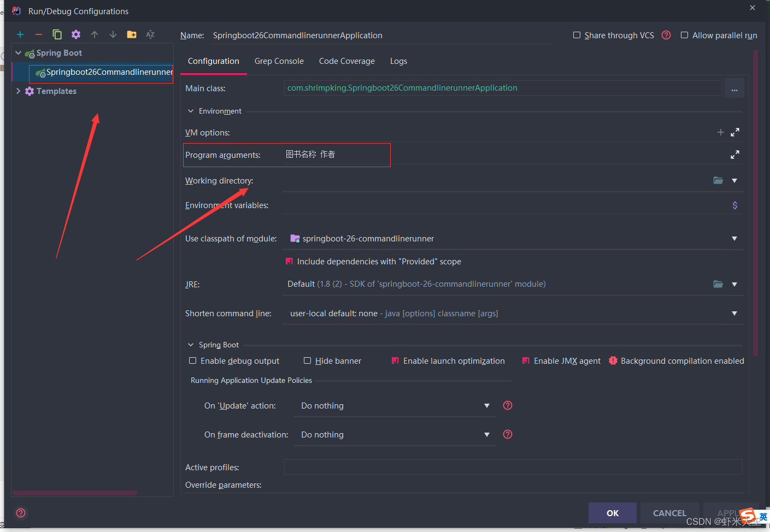Switch to the Grep Console tab
This screenshot has width=770, height=532.
tap(279, 61)
